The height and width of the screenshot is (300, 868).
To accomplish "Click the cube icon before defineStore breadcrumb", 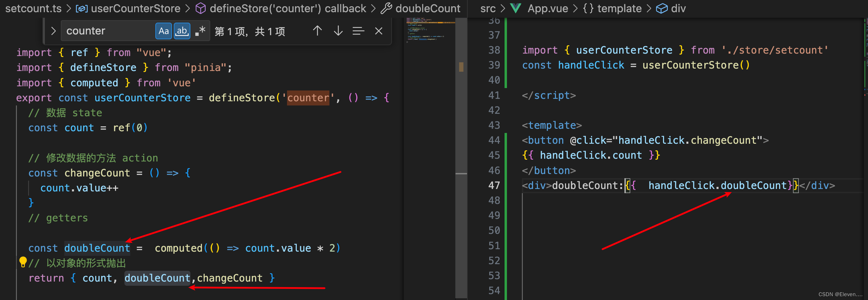I will point(200,8).
